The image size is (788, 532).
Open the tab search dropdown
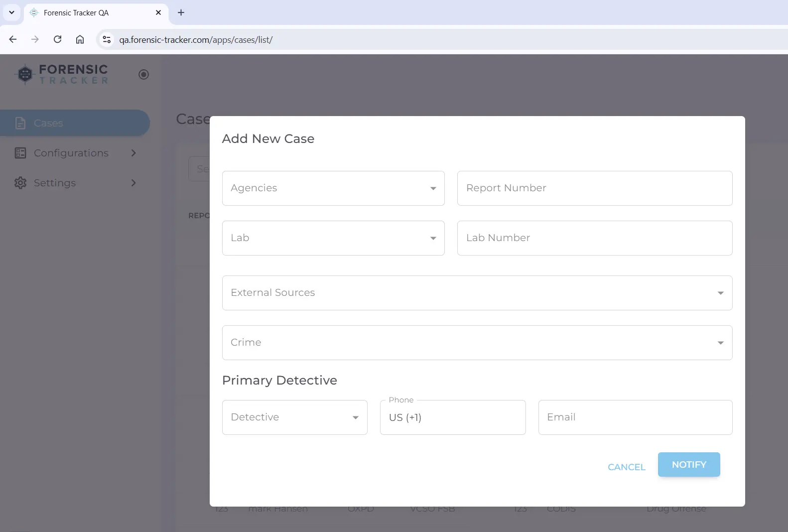click(11, 12)
